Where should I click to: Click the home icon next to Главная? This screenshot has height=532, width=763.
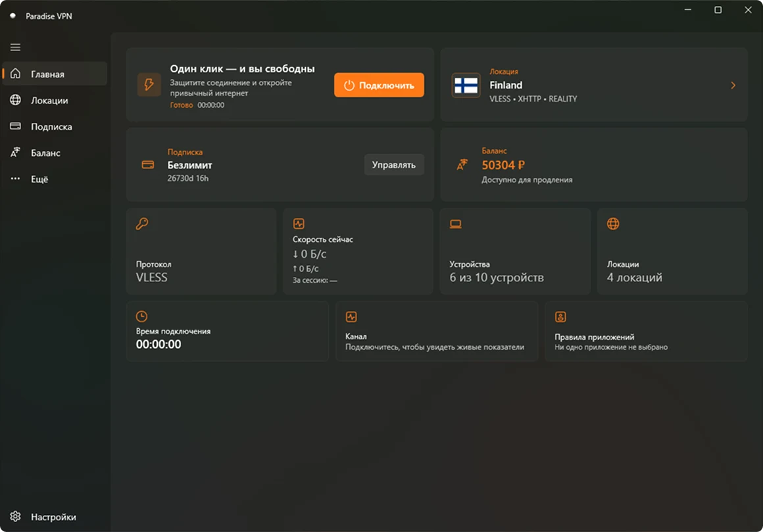16,74
